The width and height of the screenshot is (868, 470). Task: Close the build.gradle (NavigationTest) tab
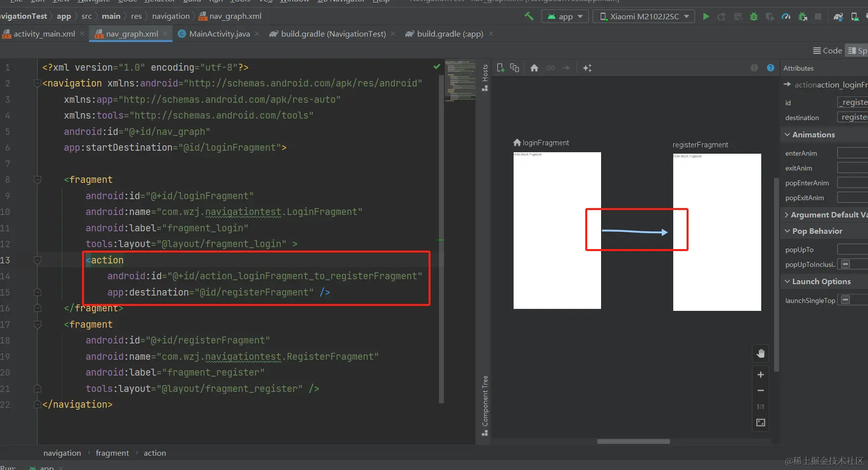point(393,34)
